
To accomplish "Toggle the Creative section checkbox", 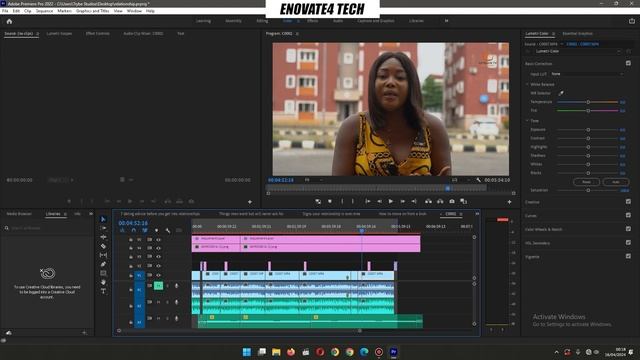I will (628, 202).
